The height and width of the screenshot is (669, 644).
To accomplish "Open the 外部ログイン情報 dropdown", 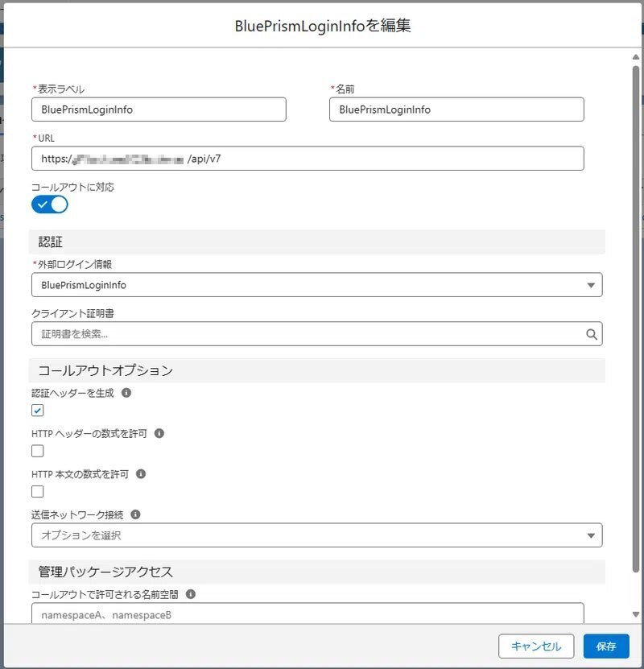I will pyautogui.click(x=317, y=284).
